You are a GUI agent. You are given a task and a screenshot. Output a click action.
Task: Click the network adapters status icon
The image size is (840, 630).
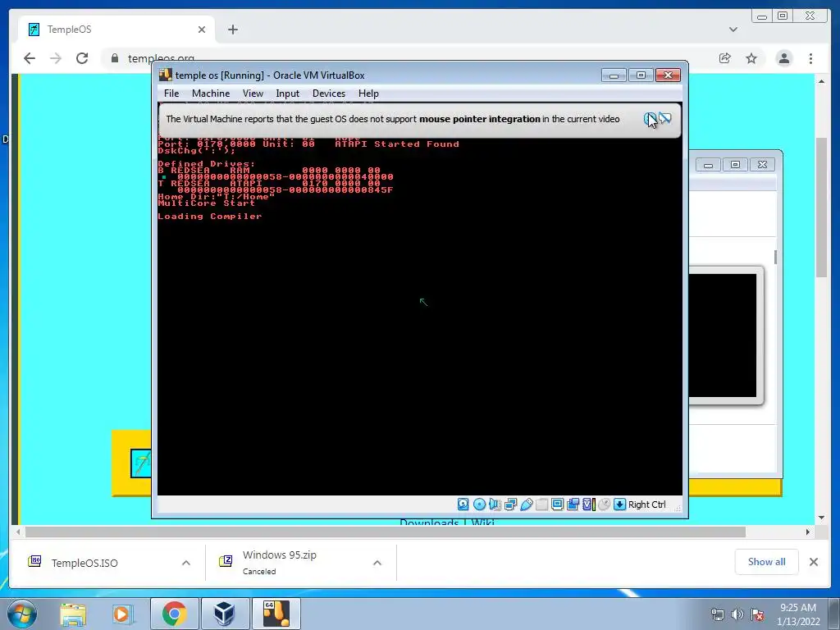(x=510, y=504)
